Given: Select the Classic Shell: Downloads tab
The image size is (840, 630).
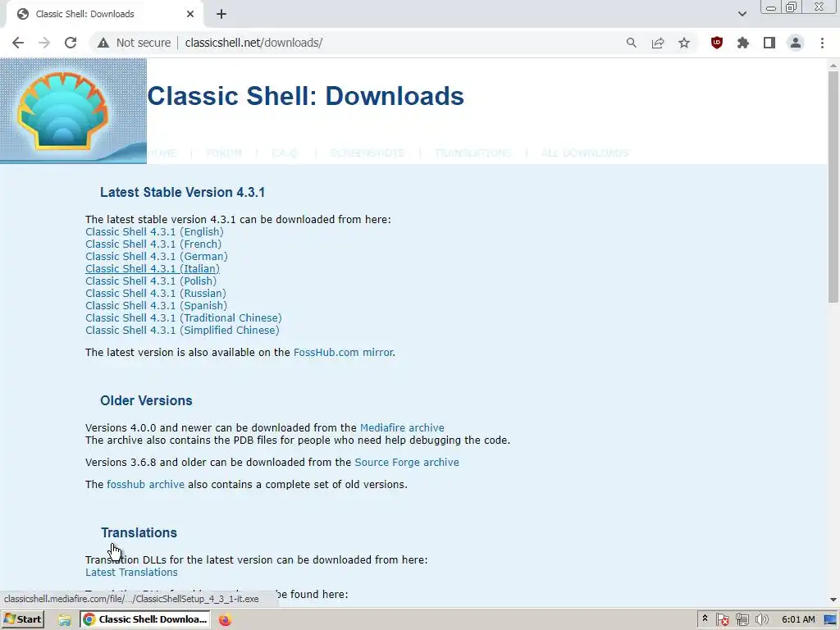Looking at the screenshot, I should (104, 14).
